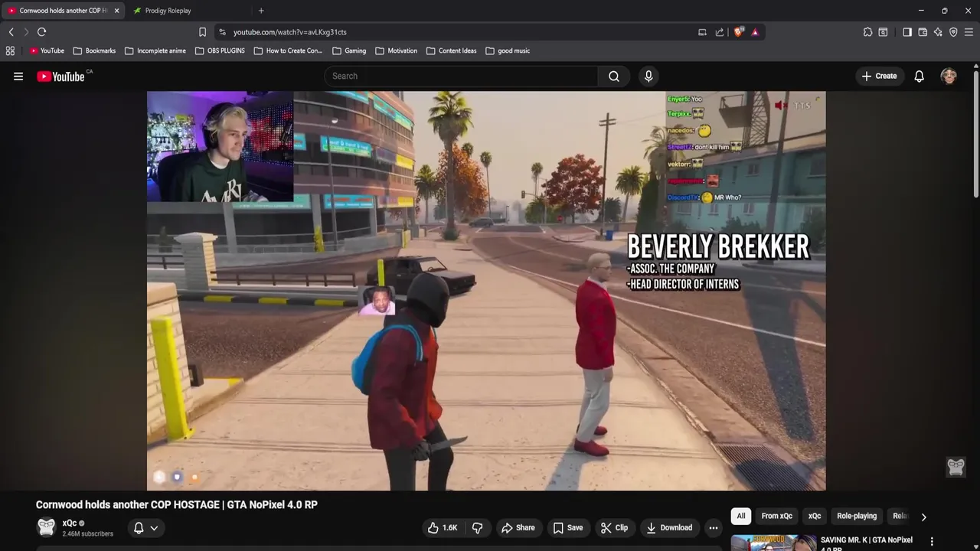Open How to Create Con... folder
This screenshot has width=980, height=551.
point(288,51)
